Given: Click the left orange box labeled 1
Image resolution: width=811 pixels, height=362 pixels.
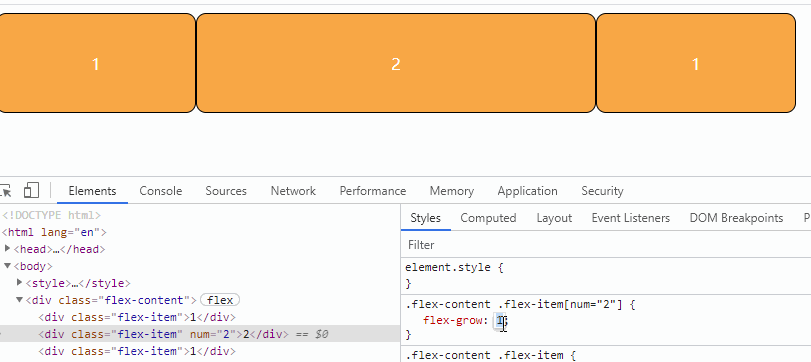Looking at the screenshot, I should 98,63.
